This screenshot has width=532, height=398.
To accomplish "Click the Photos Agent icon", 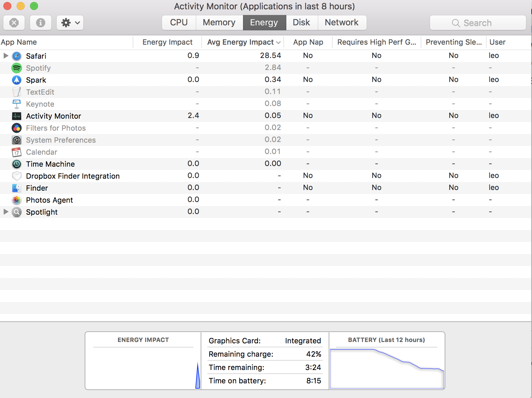I will tap(17, 200).
